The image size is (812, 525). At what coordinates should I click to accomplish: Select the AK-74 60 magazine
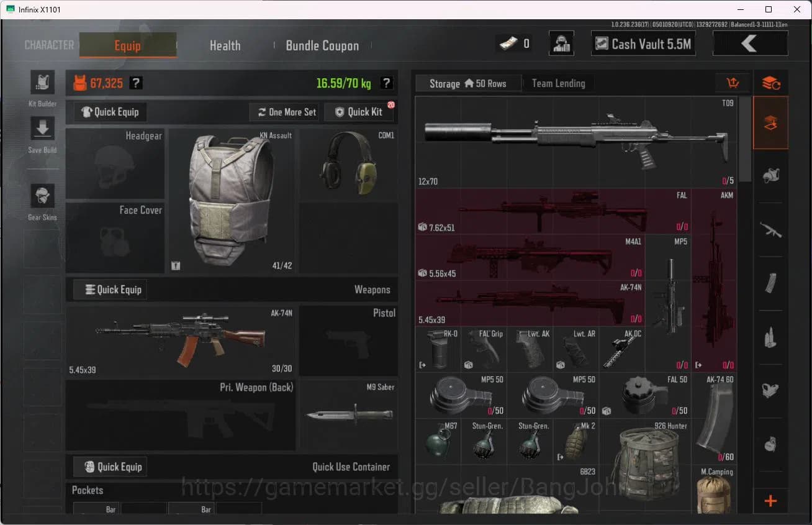pos(715,418)
